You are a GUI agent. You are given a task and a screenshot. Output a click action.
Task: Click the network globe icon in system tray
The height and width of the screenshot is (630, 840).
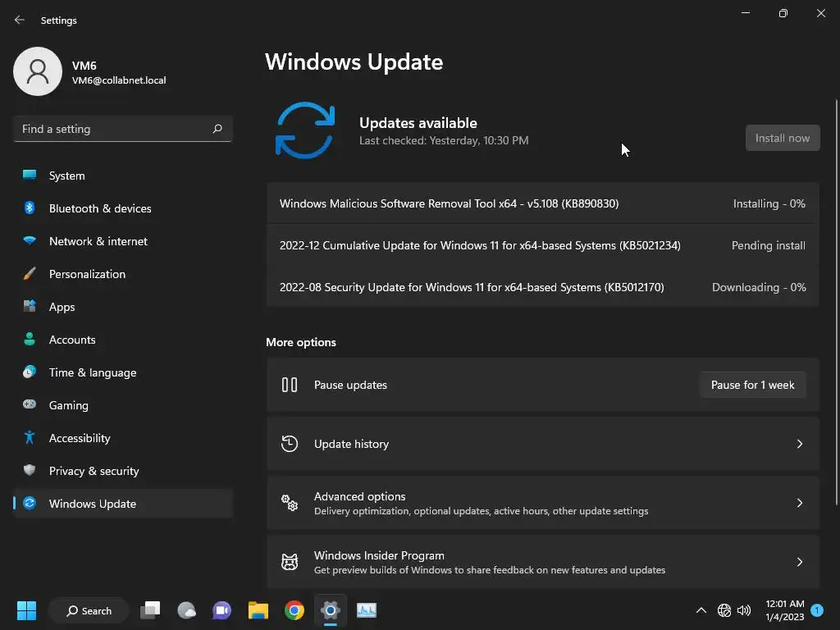[724, 610]
